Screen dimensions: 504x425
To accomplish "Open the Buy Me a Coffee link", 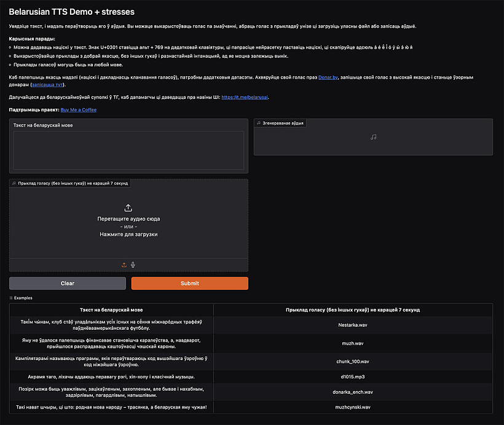I will coord(78,109).
